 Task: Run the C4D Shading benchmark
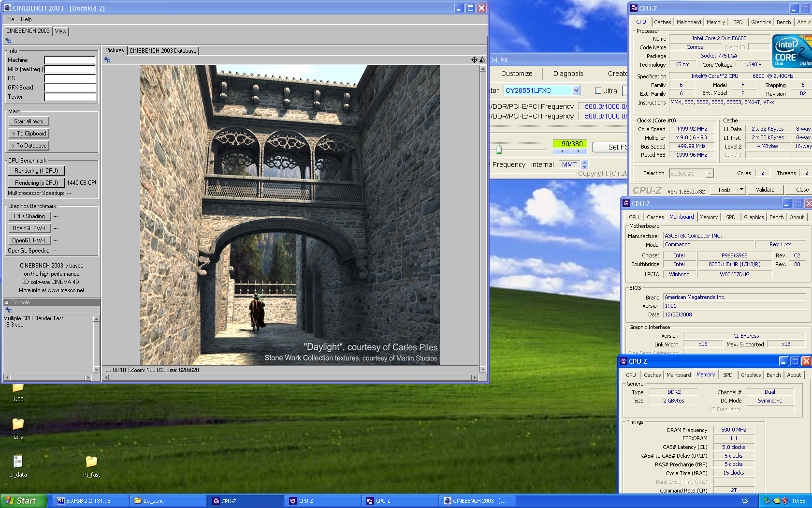(x=29, y=216)
